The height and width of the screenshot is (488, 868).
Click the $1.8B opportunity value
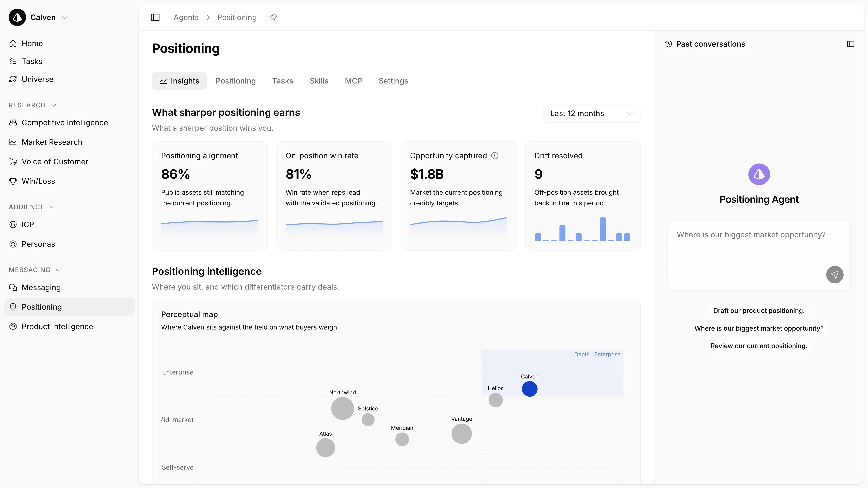pos(427,174)
